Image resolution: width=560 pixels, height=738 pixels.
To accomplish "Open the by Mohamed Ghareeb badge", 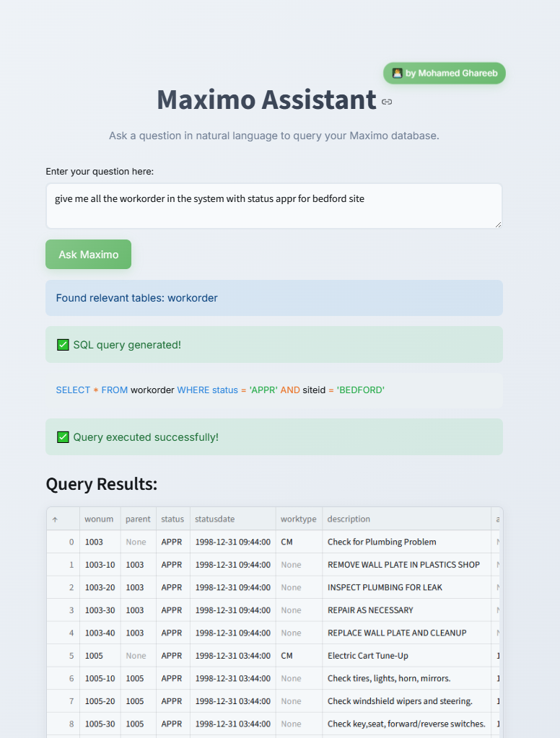I will (444, 74).
